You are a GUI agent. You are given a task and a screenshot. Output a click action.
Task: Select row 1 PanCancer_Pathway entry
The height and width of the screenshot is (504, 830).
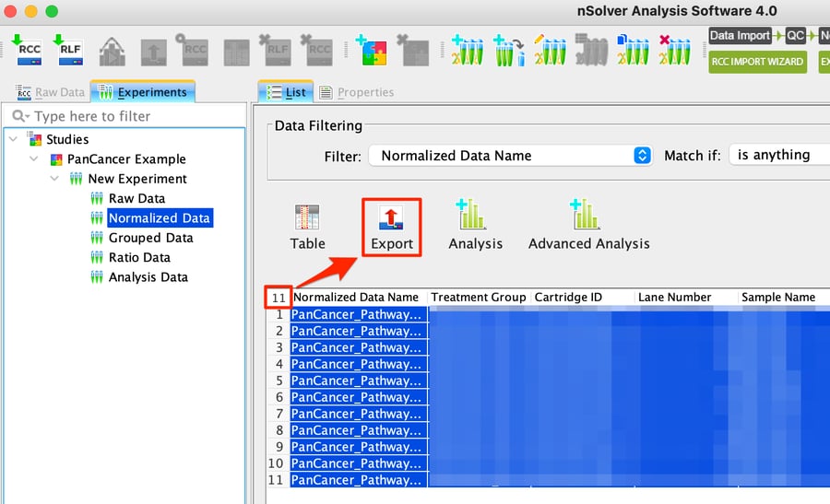[x=359, y=314]
